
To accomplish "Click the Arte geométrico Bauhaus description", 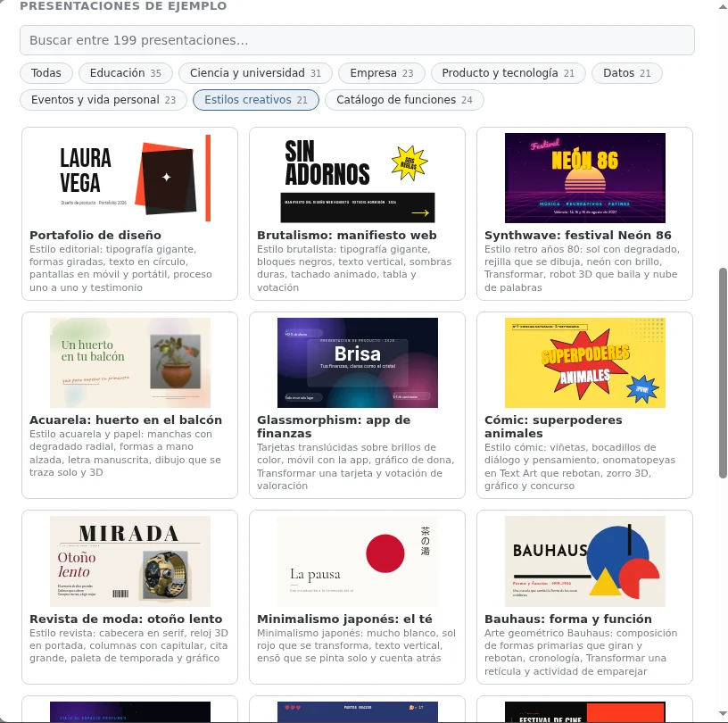I will click(581, 652).
